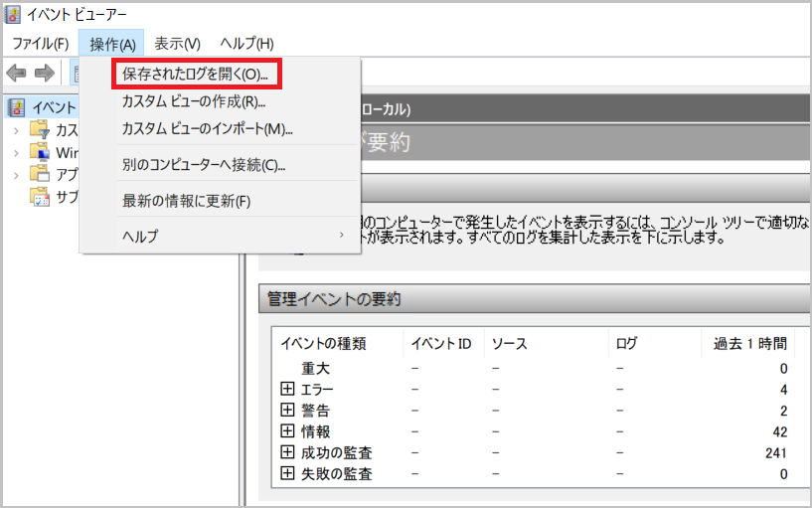Click the Win logs folder icon
The height and width of the screenshot is (508, 812).
click(x=40, y=152)
